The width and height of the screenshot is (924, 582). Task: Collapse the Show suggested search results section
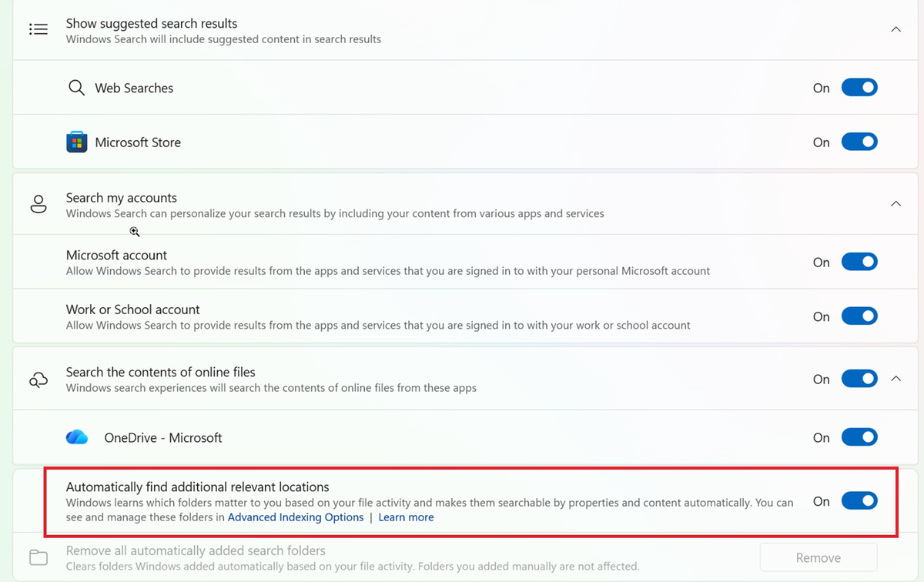896,29
